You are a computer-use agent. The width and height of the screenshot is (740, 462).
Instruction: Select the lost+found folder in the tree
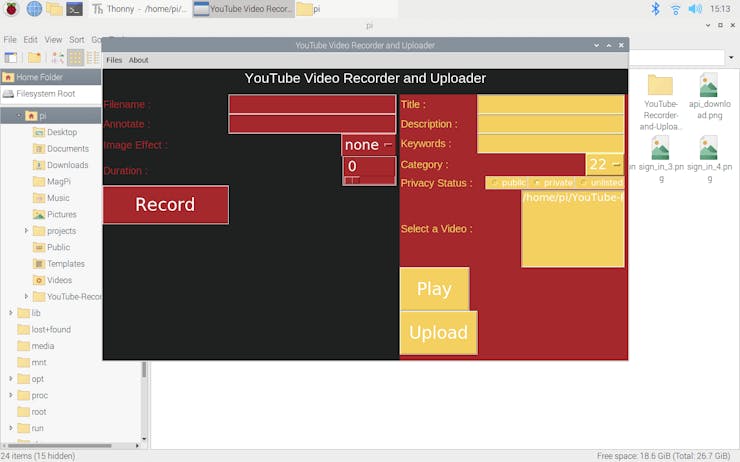pos(44,329)
